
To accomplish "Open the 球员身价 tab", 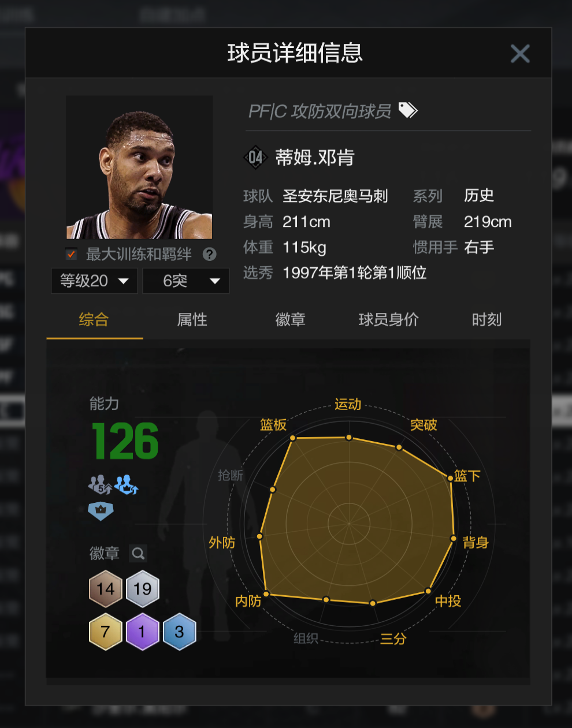I will [388, 319].
